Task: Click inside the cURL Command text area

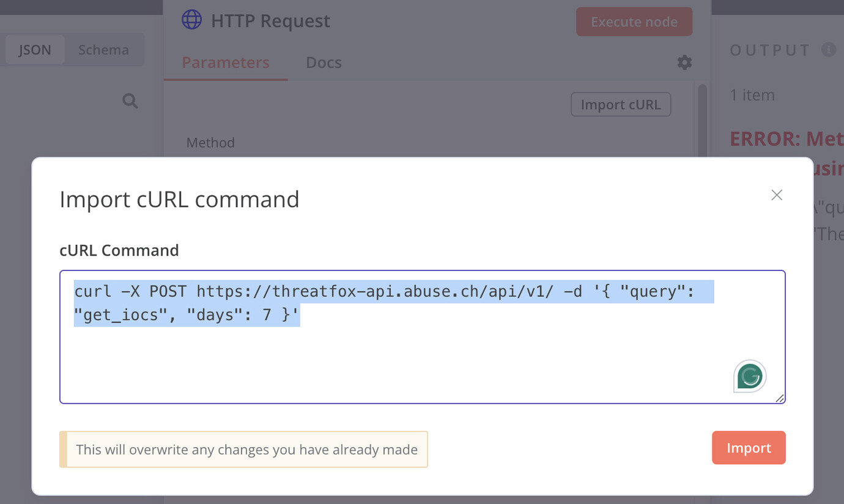Action: coord(422,336)
